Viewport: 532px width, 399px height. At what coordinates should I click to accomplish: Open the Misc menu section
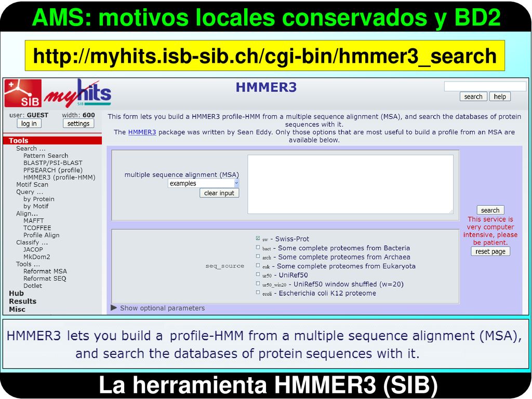coord(17,309)
